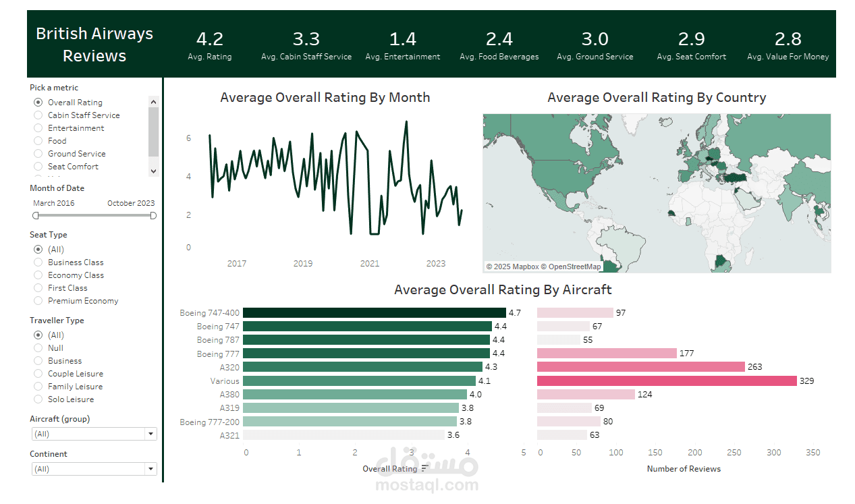Click the pink bar with 263 reviews

tap(641, 367)
